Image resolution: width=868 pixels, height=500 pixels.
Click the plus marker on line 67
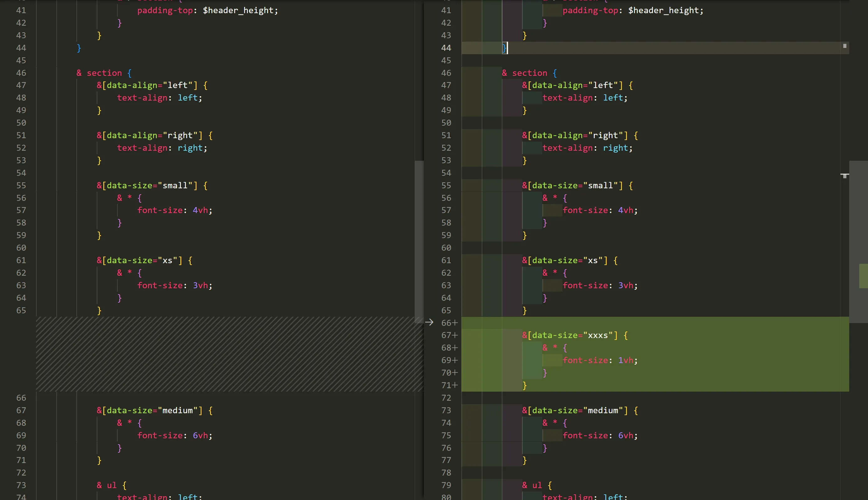(x=455, y=335)
